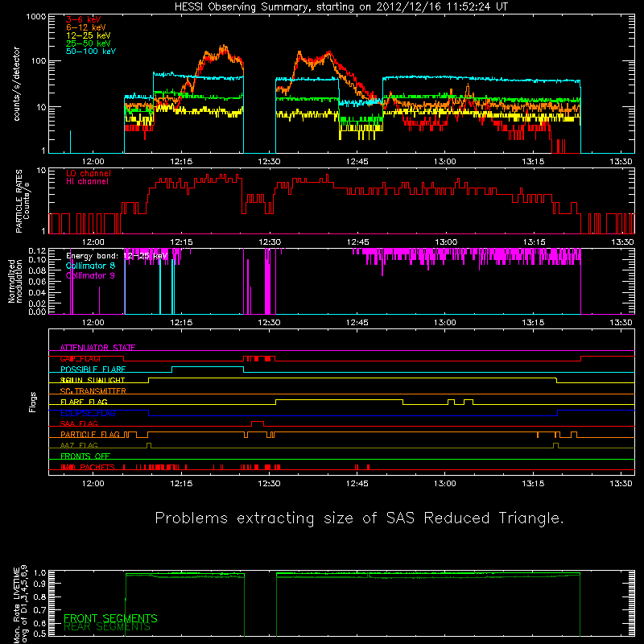Click the 'SAA_FLAG' flag label
Viewport: 644px width, 644px height.
[x=79, y=424]
